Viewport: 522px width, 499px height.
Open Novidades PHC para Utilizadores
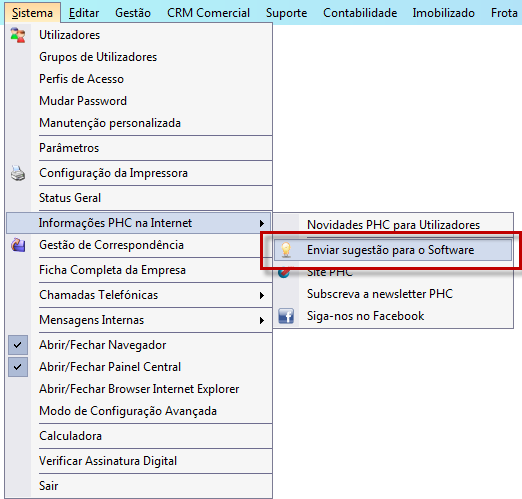click(x=393, y=225)
